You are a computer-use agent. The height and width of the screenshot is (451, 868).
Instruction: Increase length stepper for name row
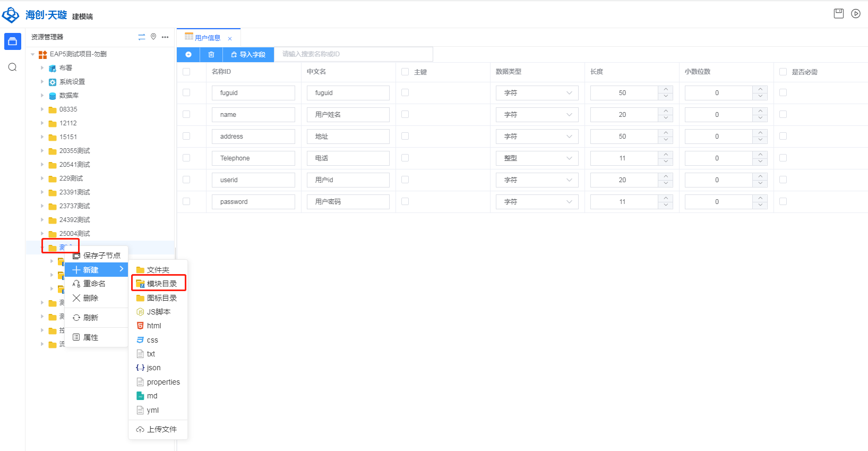pyautogui.click(x=666, y=111)
